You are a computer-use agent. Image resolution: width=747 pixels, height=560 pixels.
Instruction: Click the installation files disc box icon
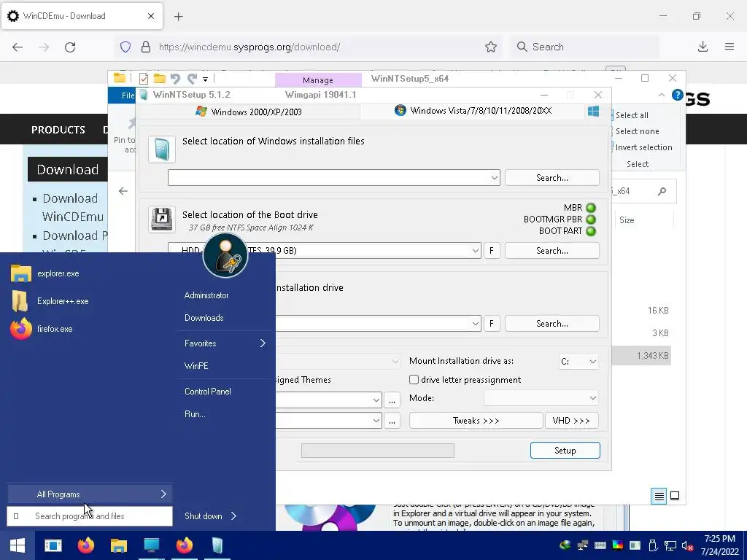[162, 149]
